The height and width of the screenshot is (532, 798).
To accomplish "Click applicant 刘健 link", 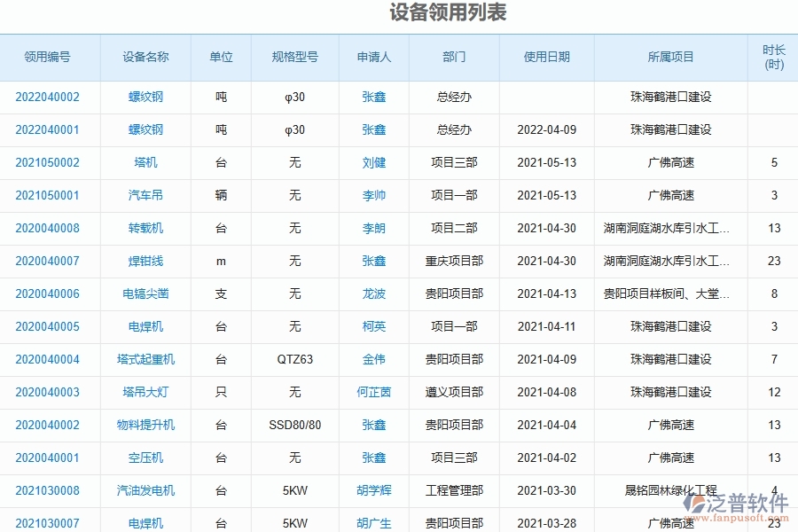I will [372, 162].
